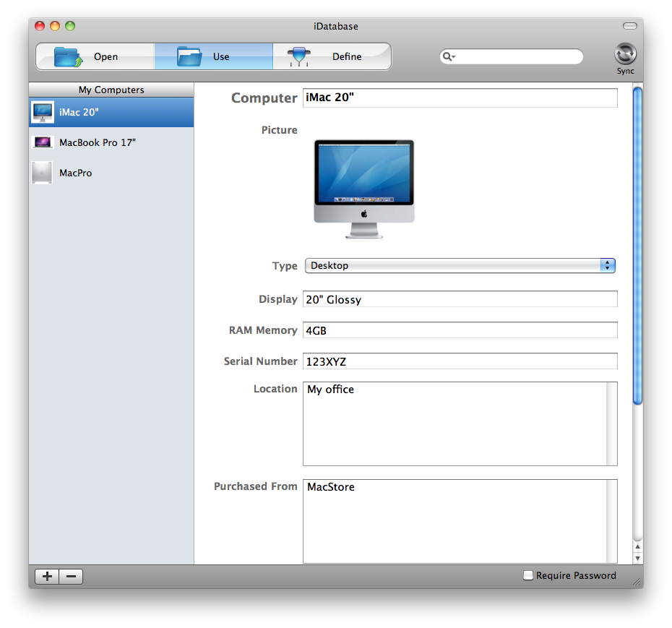
Task: Remove record with the minus button
Action: pos(71,576)
